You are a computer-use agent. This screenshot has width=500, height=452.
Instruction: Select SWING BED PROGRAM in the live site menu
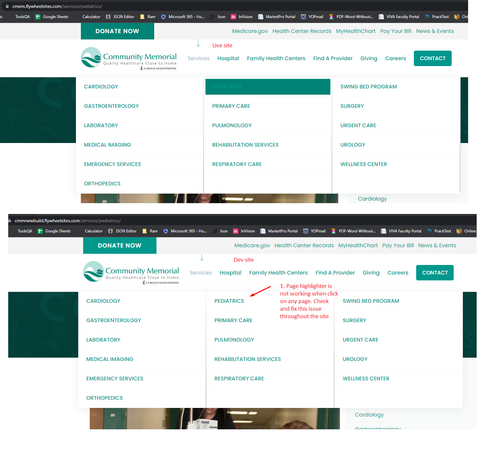[369, 87]
